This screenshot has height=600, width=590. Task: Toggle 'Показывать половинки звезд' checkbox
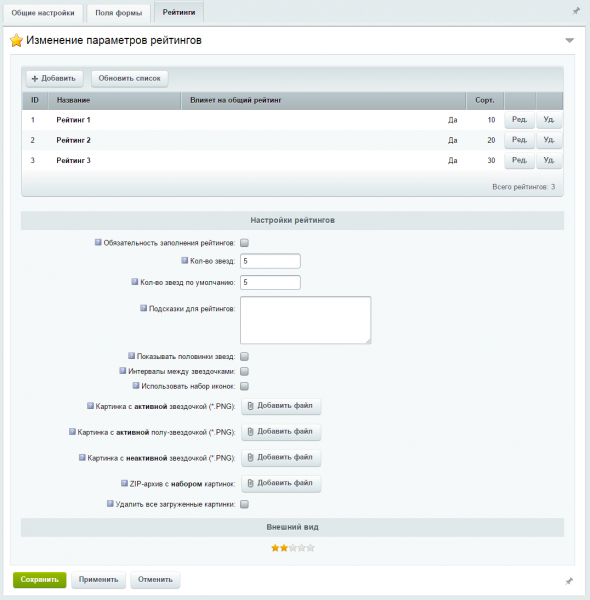tap(244, 357)
